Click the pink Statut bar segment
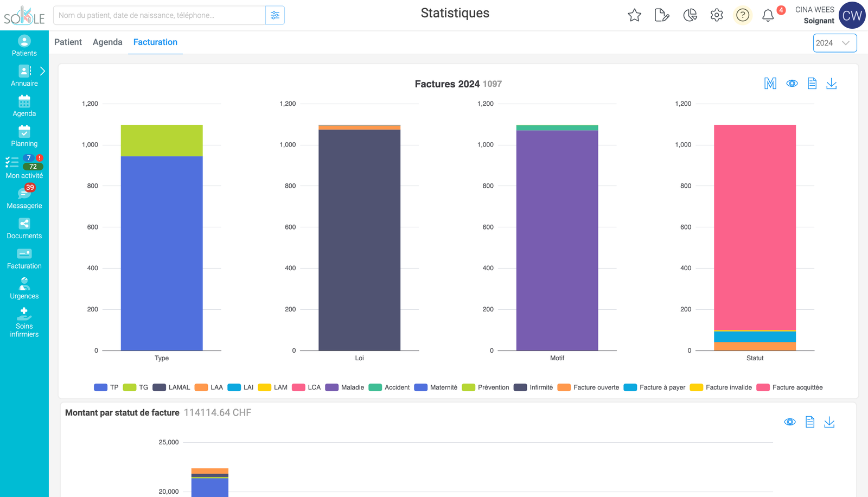 [755, 227]
